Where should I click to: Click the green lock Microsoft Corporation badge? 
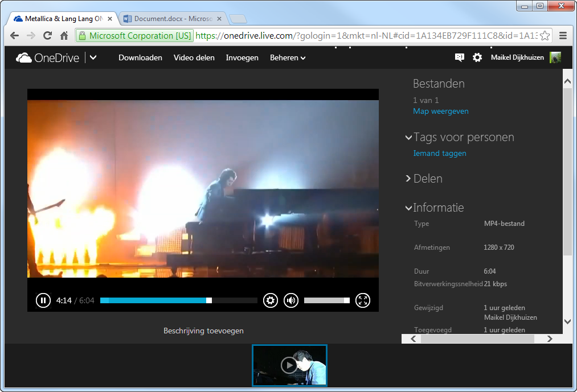click(x=134, y=36)
